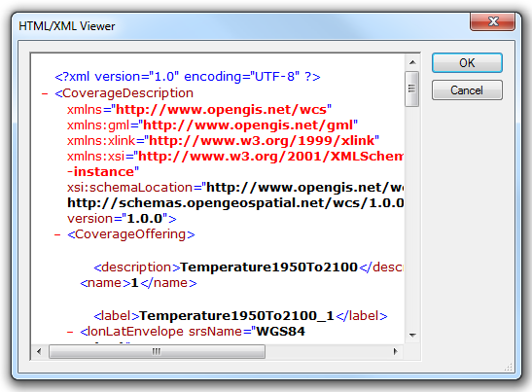The width and height of the screenshot is (532, 392).
Task: Click the xmlns:xlink attribute line
Action: [223, 140]
